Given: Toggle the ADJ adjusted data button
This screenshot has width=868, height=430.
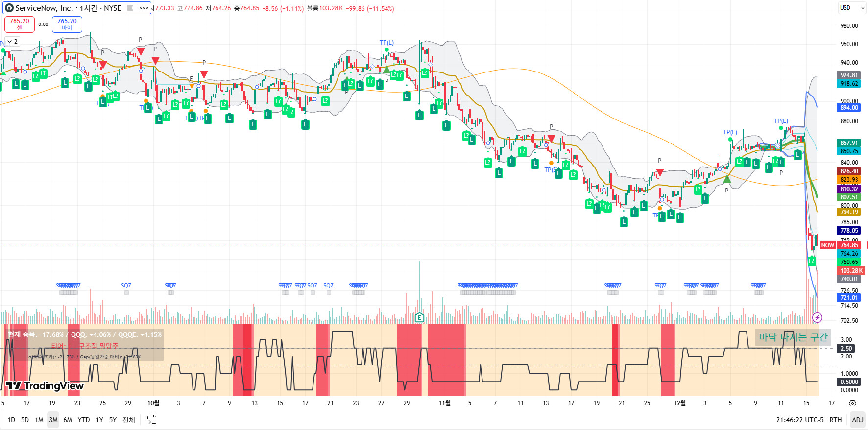Looking at the screenshot, I should (x=858, y=420).
